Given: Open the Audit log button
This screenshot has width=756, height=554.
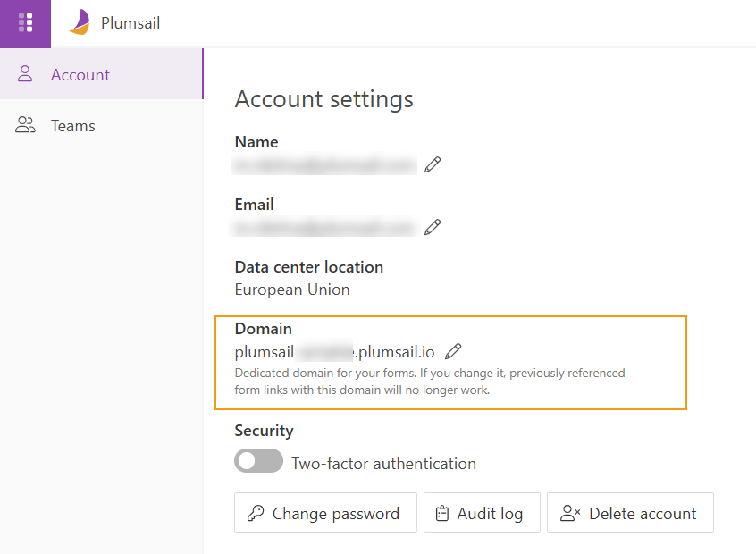Looking at the screenshot, I should point(481,513).
